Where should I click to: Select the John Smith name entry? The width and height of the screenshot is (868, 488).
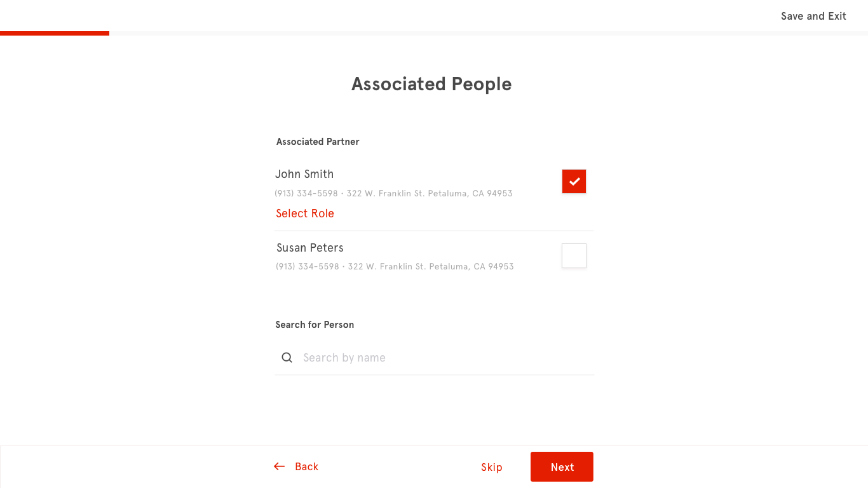coord(304,174)
